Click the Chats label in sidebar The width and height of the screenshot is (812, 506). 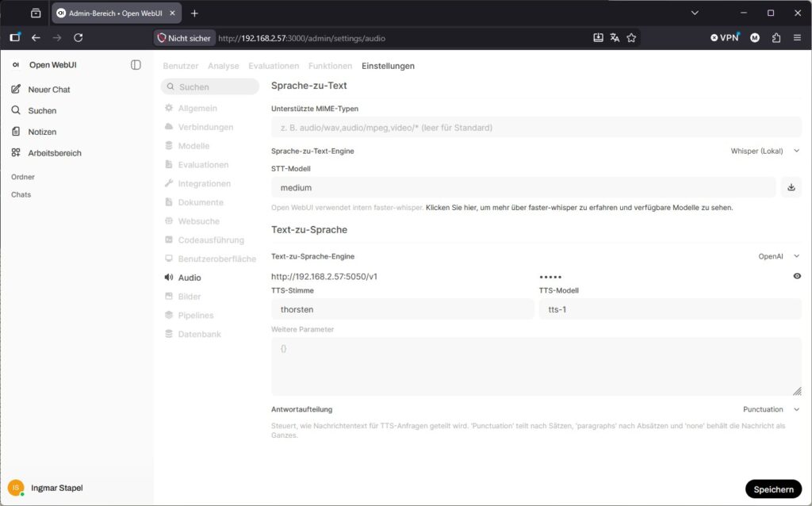pyautogui.click(x=21, y=194)
